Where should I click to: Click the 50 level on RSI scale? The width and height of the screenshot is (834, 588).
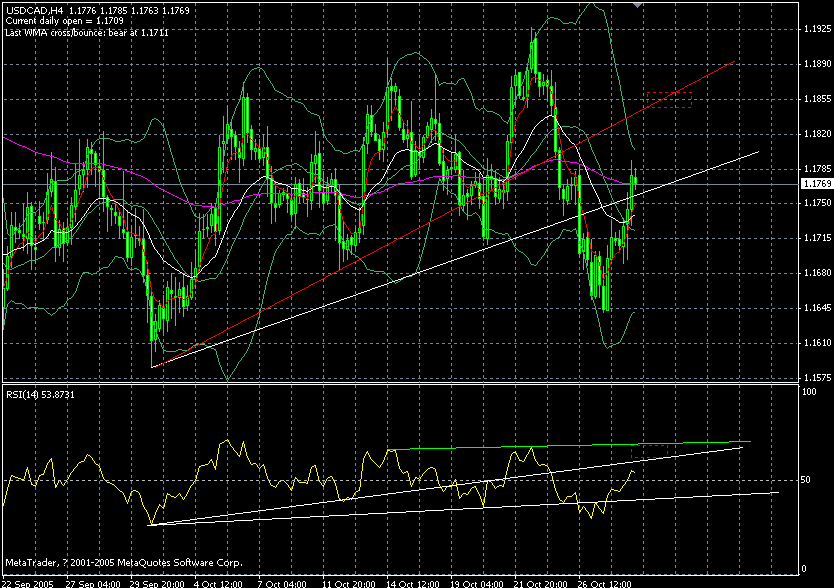[x=806, y=480]
